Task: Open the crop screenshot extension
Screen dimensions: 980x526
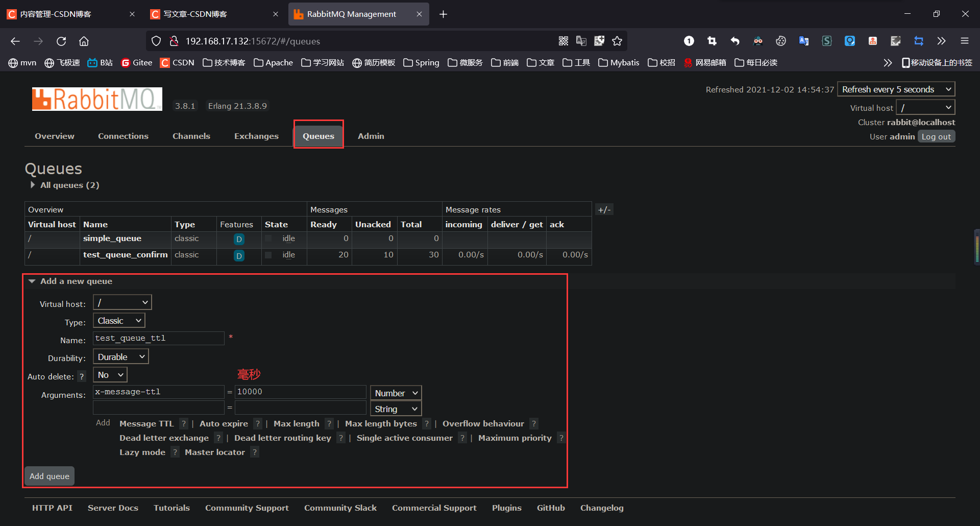Action: (x=712, y=41)
